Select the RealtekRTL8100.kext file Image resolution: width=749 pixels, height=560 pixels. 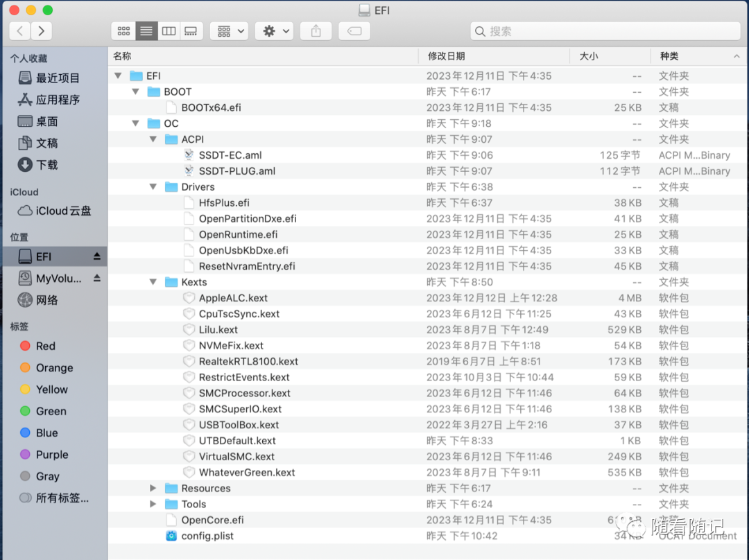(248, 361)
